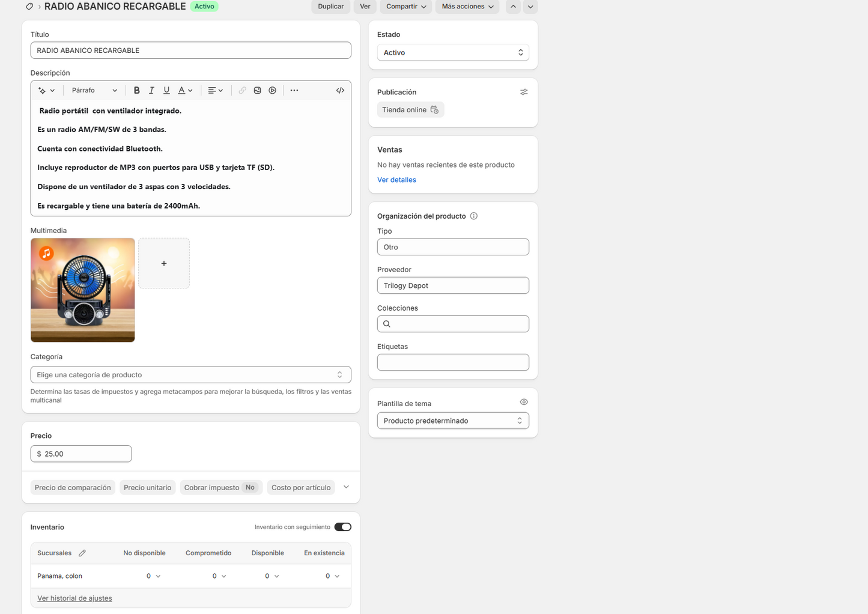Toggle Cobrar impuesto setting
868x614 pixels.
pos(220,487)
